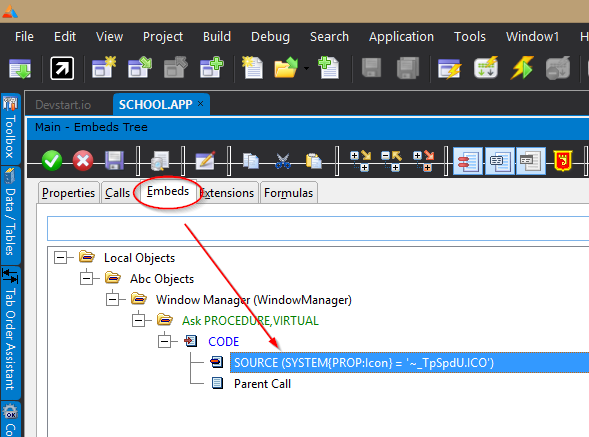Toggle the third highlighted view filter button
Image resolution: width=589 pixels, height=437 pixels.
click(x=531, y=161)
